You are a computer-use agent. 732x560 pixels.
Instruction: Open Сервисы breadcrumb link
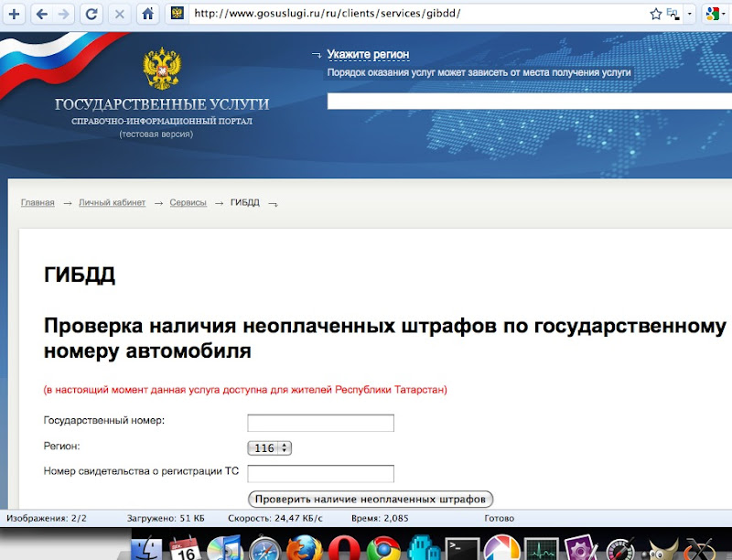pos(188,202)
